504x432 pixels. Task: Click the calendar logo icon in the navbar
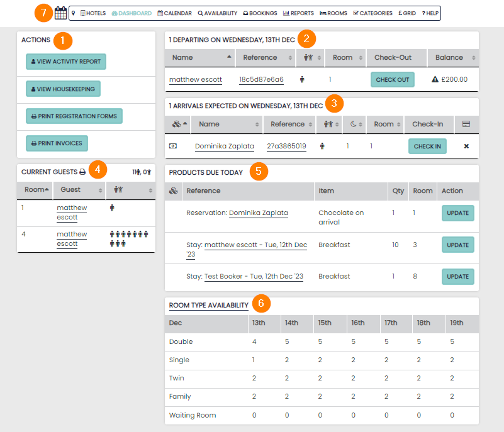pos(60,13)
